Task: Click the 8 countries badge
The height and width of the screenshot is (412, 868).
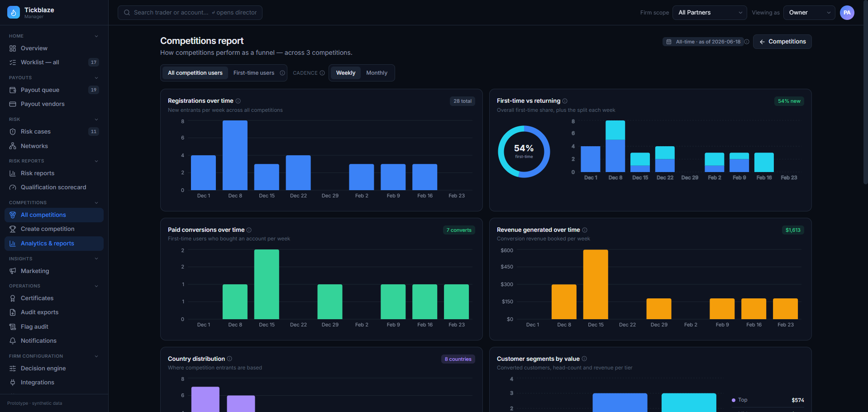Action: click(x=458, y=359)
